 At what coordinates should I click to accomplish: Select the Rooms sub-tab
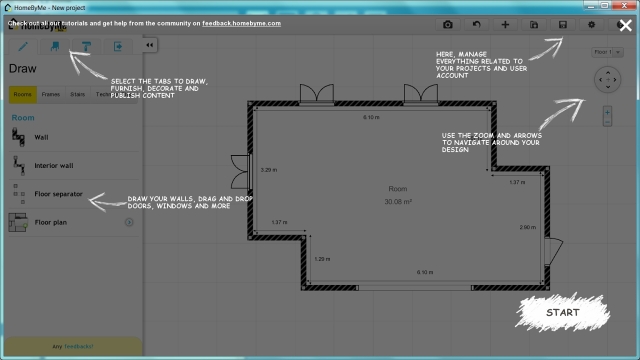(x=22, y=94)
